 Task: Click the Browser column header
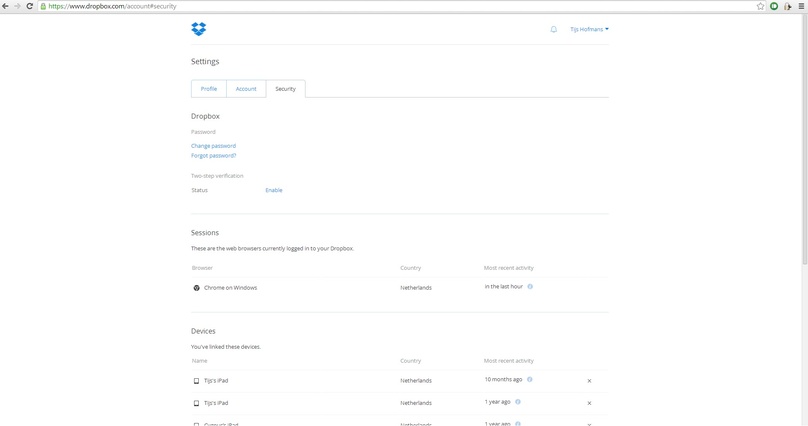pyautogui.click(x=202, y=268)
